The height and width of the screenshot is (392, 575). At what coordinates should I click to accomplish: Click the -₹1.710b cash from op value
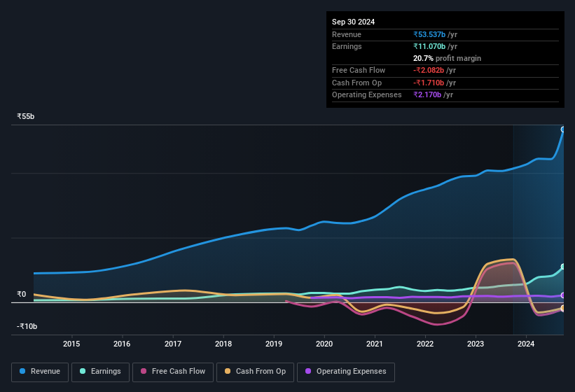click(429, 83)
